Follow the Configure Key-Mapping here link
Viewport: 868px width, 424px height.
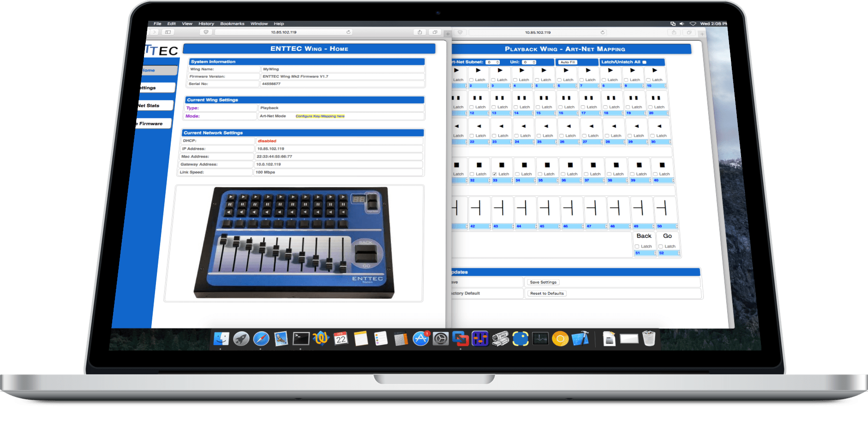click(320, 116)
